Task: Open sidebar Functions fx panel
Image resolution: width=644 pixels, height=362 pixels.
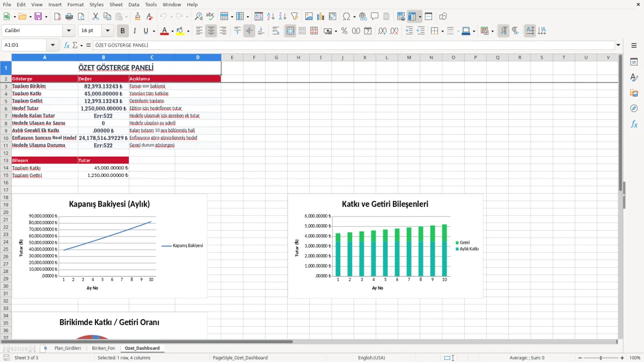Action: (x=634, y=124)
